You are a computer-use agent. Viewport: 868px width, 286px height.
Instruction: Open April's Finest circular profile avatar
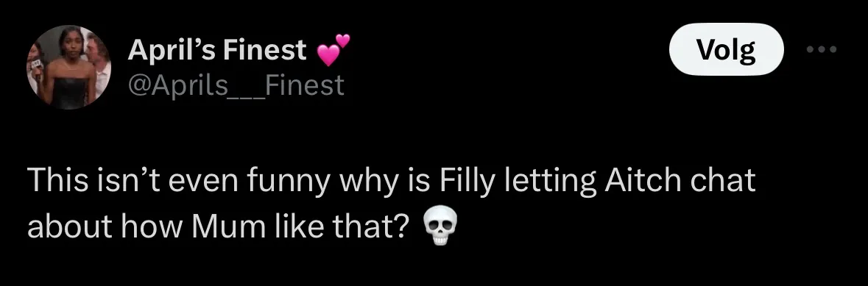tap(69, 67)
